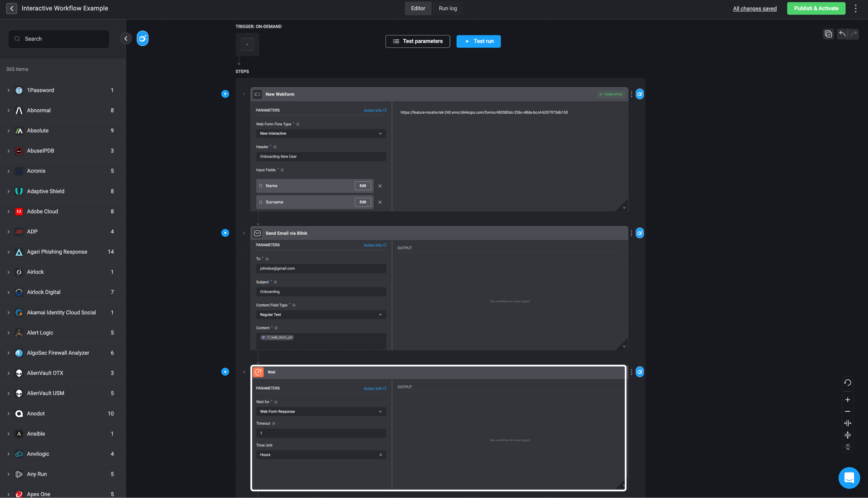
Task: Open the Wait step three-dot menu
Action: pos(631,372)
